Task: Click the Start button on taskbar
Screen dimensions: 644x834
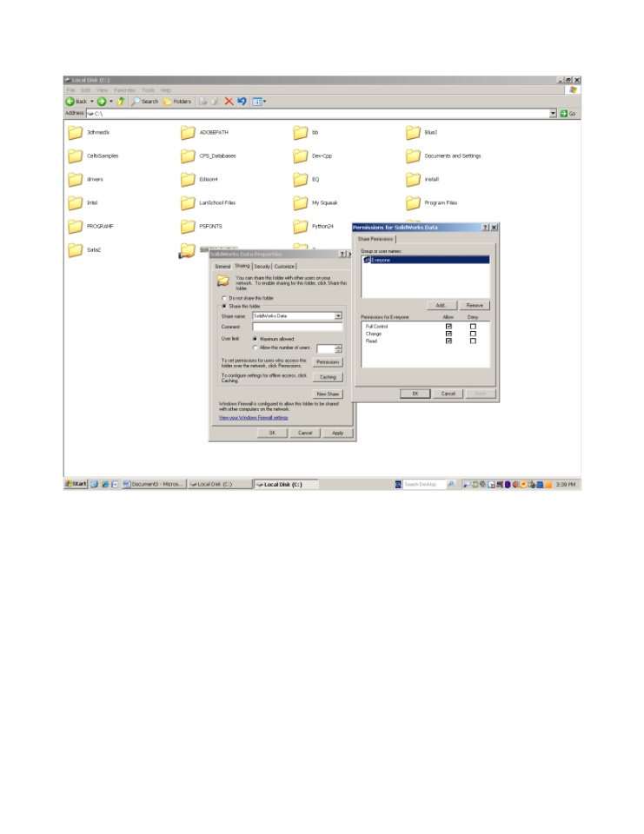Action: 76,484
